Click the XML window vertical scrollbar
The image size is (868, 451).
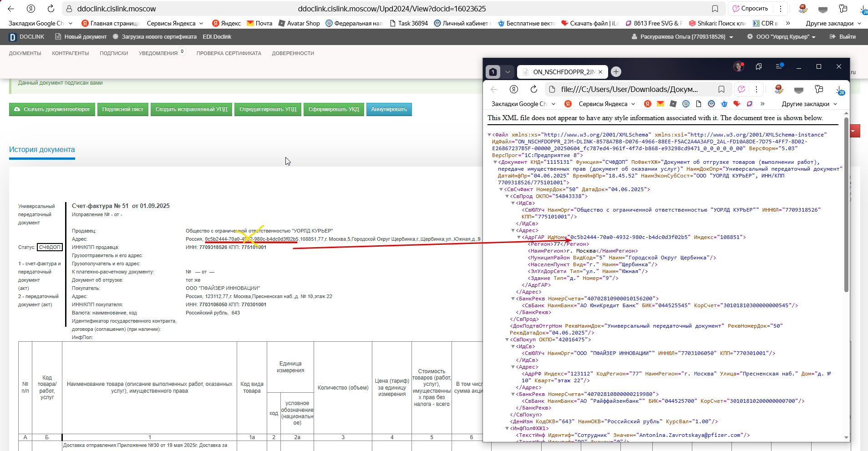pos(846,204)
